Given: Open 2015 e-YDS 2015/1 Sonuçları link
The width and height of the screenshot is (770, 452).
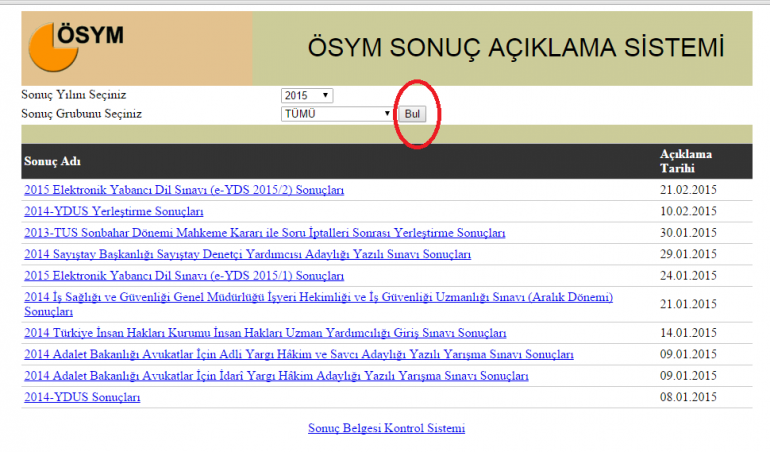Looking at the screenshot, I should pyautogui.click(x=184, y=276).
